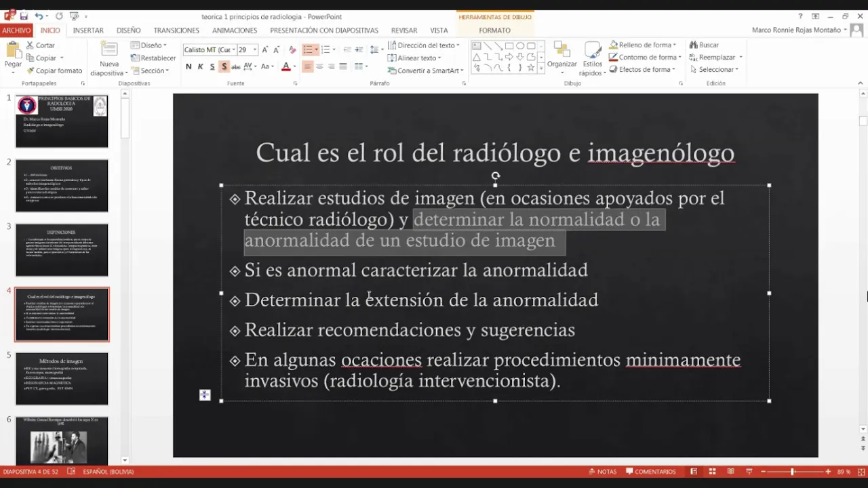Click the Restablecer button
This screenshot has height=488, width=868.
(153, 58)
